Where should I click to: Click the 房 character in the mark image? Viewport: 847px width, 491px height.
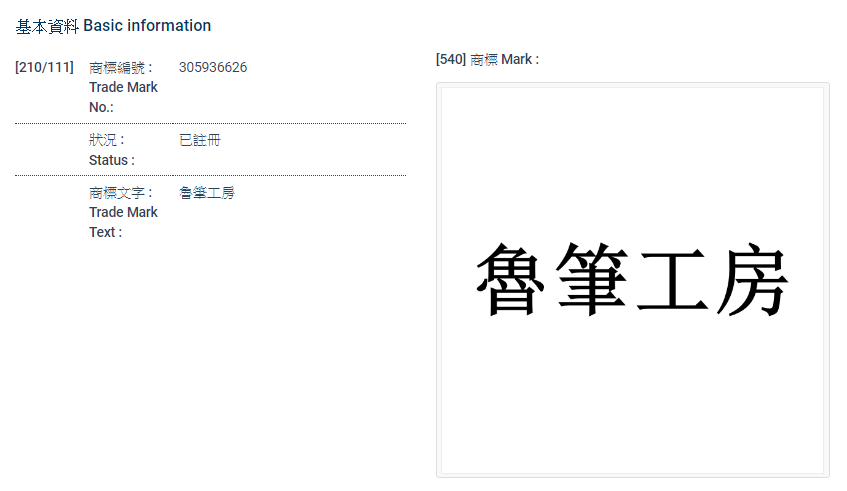(752, 279)
